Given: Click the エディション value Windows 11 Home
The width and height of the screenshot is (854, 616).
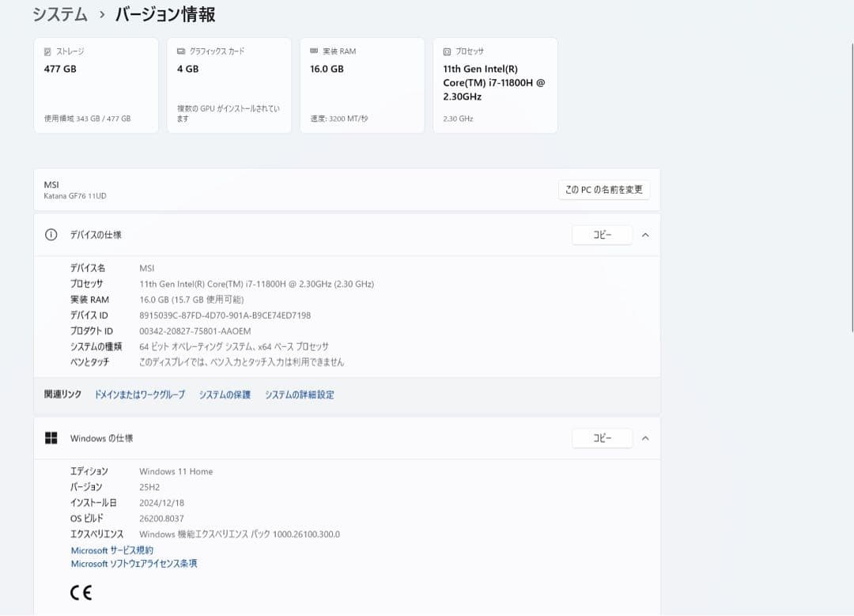Looking at the screenshot, I should [x=176, y=471].
